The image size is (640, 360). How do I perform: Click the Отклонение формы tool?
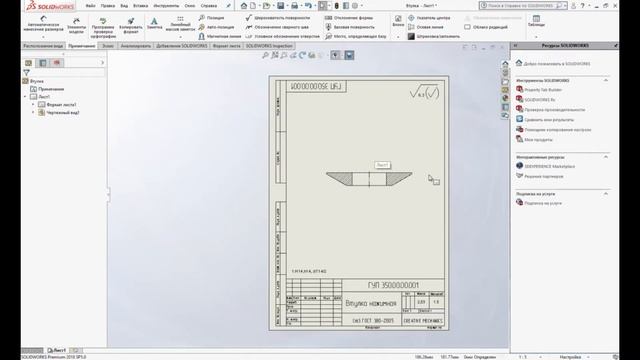349,18
